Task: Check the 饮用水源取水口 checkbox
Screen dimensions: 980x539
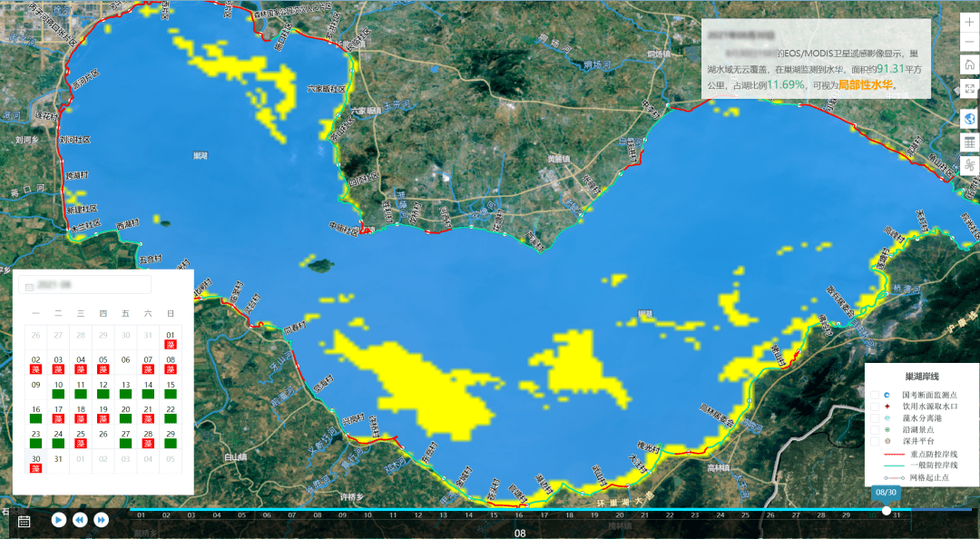Action: pos(875,407)
